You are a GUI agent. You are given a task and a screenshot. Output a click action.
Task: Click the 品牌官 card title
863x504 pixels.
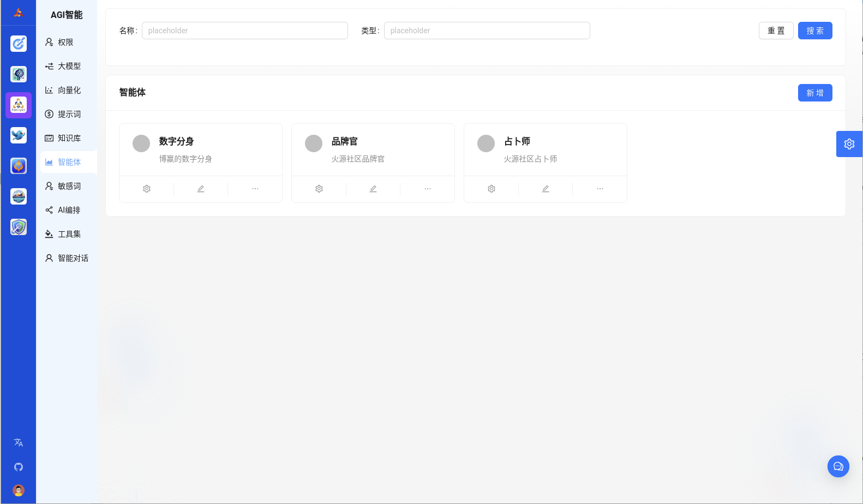344,141
